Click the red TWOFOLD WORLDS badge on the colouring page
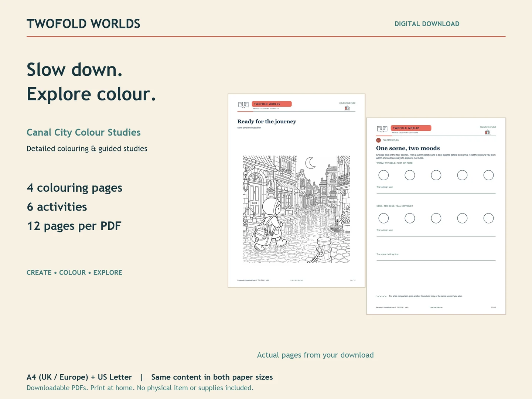The height and width of the screenshot is (399, 532). [x=272, y=104]
